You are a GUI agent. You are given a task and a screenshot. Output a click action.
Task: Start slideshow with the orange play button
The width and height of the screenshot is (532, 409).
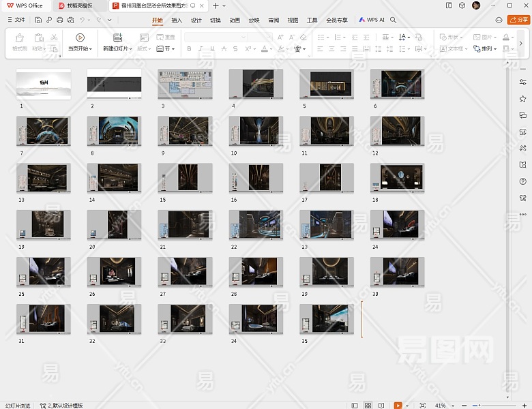(x=398, y=405)
